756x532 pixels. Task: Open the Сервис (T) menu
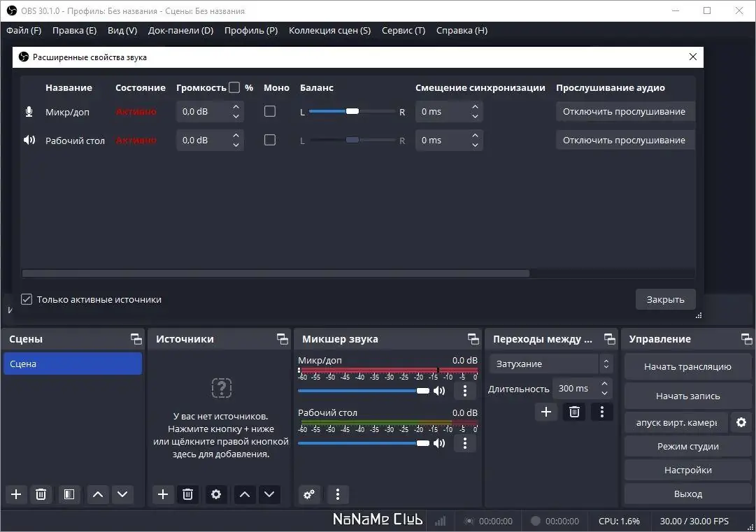tap(404, 30)
